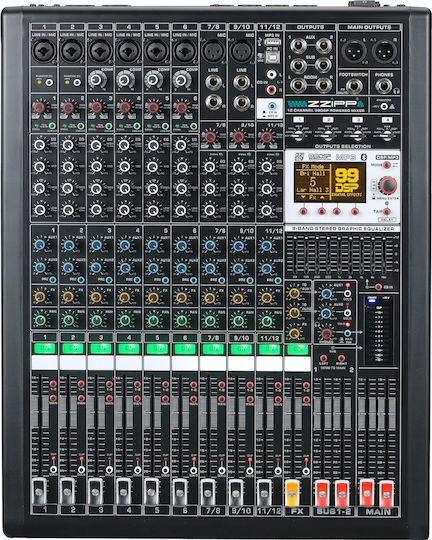Switch on the FX channel green ON button
The width and height of the screenshot is (432, 540).
[298, 349]
